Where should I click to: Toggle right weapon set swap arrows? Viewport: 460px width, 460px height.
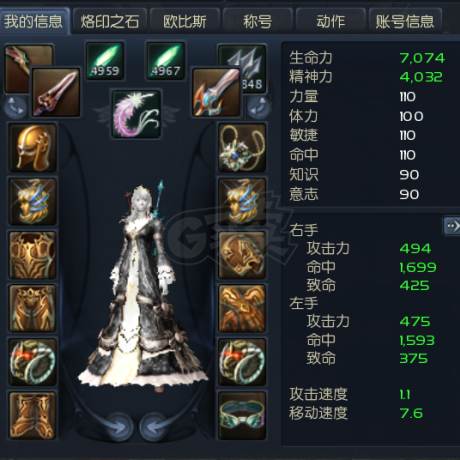point(259,107)
